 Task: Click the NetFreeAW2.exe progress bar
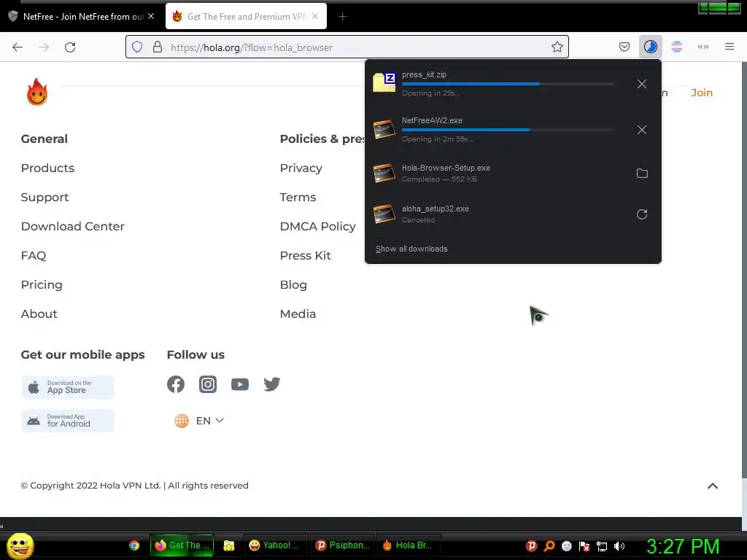tap(508, 130)
